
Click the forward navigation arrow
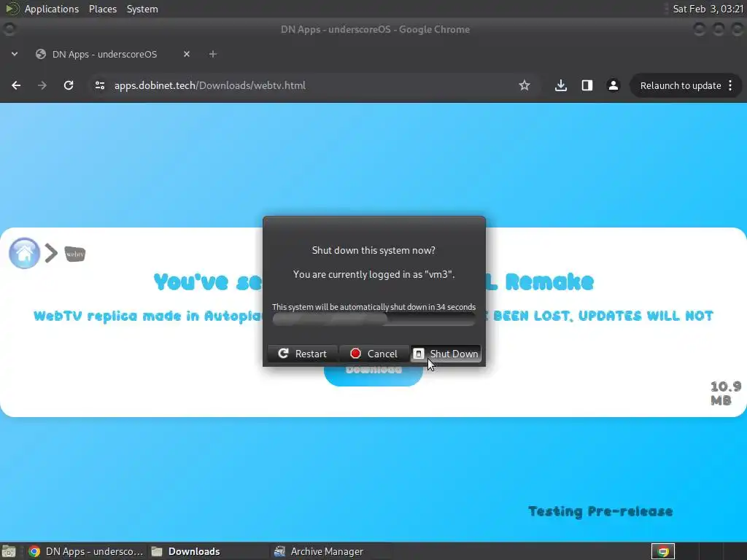tap(42, 86)
